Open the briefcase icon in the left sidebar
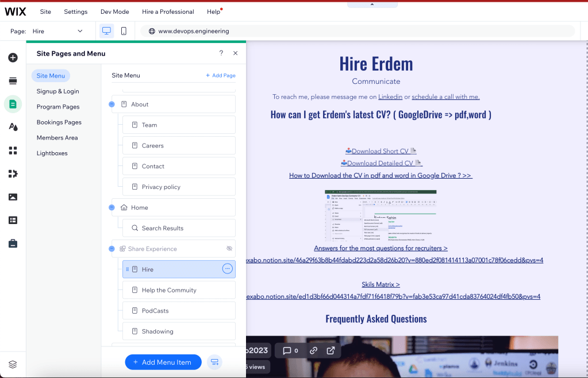 13,244
